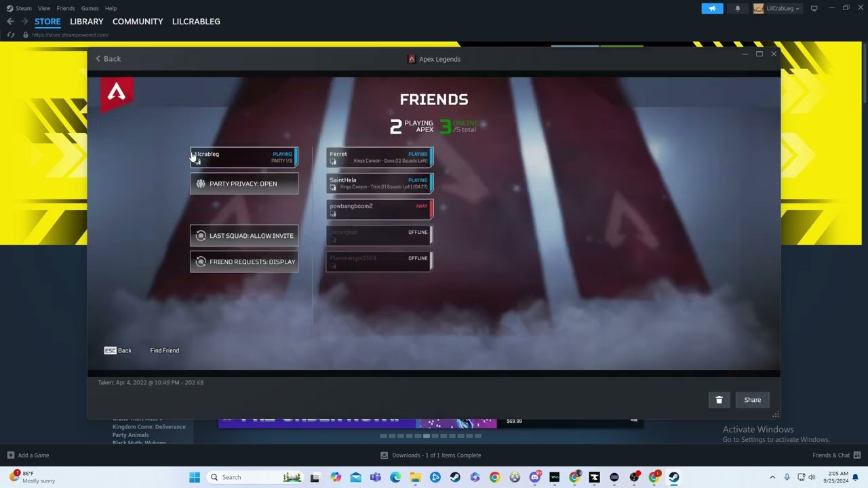Go to the STORE tab
868x488 pixels.
[x=47, y=22]
